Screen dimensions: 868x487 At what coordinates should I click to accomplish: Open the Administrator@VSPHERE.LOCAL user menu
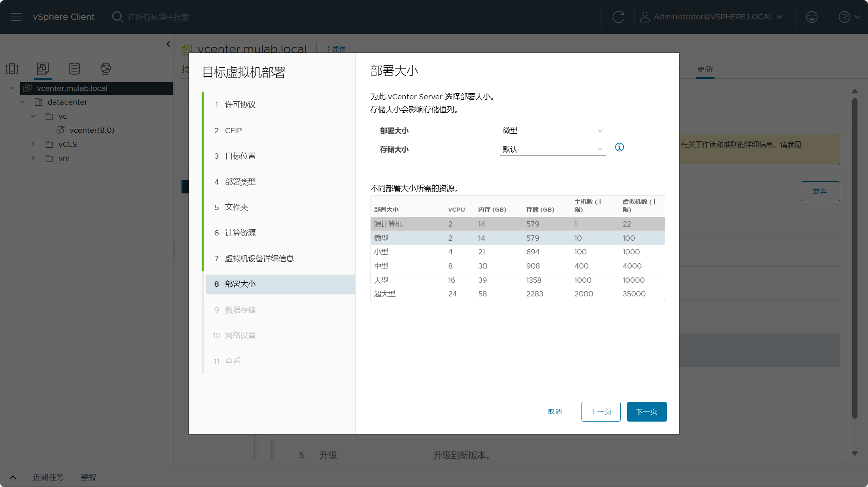tap(711, 17)
